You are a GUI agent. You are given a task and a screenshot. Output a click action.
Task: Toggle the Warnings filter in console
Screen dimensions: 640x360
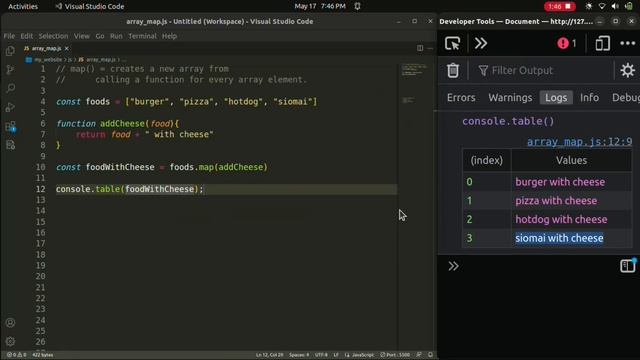(x=510, y=98)
